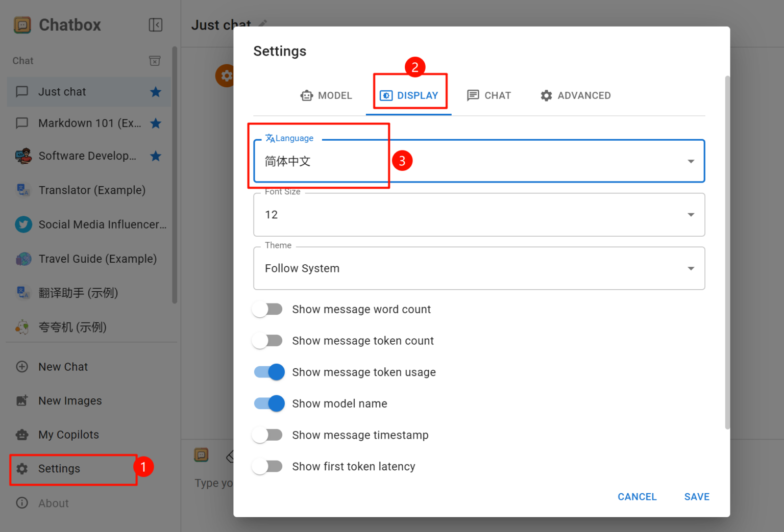Viewport: 784px width, 532px height.
Task: Open My Copilots robot icon
Action: (x=22, y=435)
